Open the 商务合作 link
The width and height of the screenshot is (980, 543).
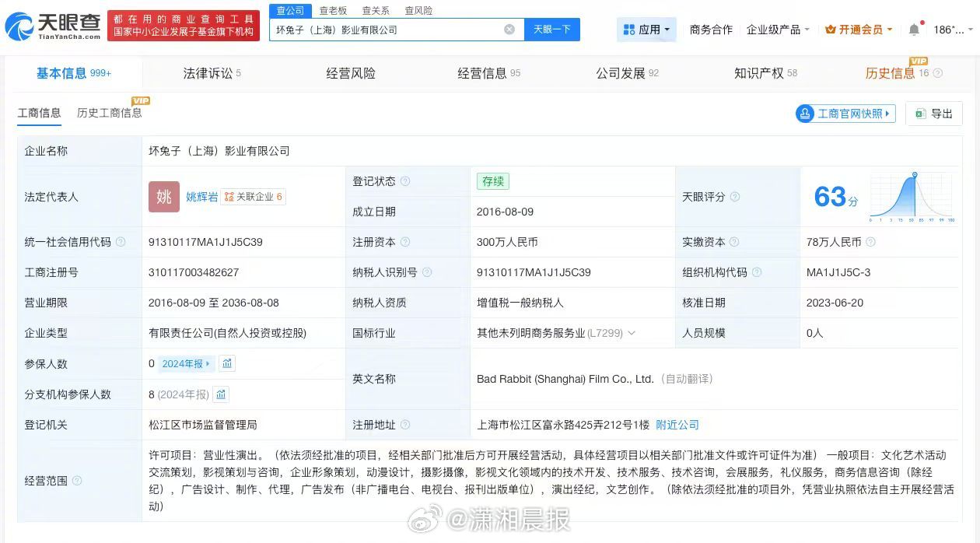tap(711, 30)
